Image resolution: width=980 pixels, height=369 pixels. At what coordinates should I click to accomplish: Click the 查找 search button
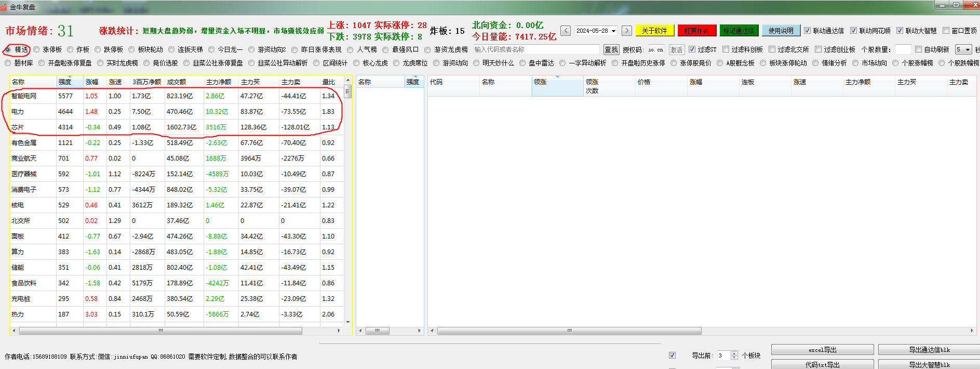point(611,49)
